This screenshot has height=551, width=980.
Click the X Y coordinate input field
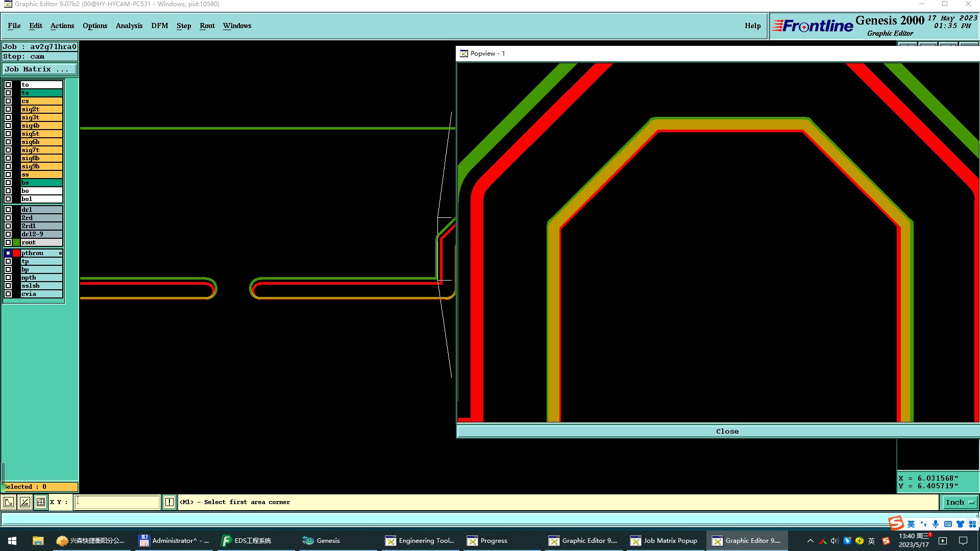(117, 502)
